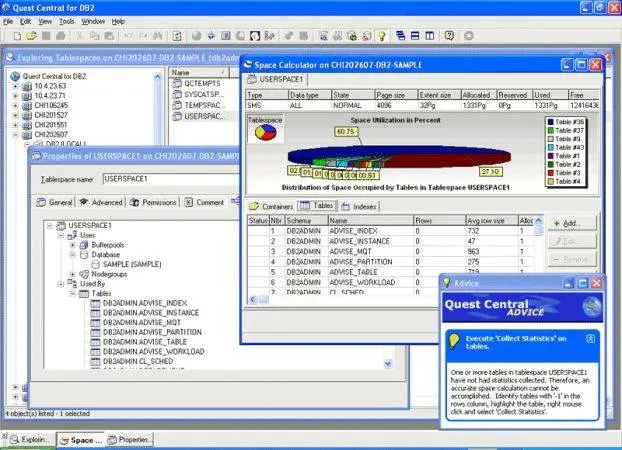The width and height of the screenshot is (622, 450).
Task: Open the Permissions tab in Properties window
Action: pos(153,202)
